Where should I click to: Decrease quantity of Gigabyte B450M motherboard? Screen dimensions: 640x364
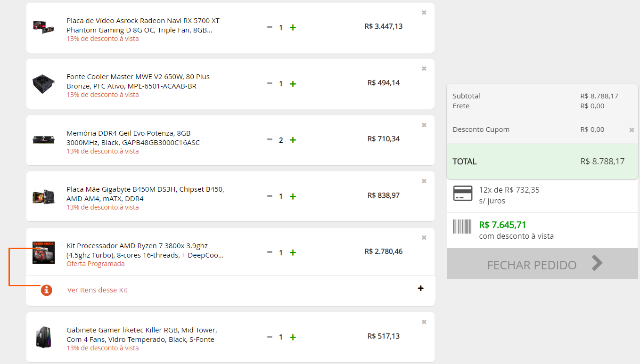pos(270,196)
